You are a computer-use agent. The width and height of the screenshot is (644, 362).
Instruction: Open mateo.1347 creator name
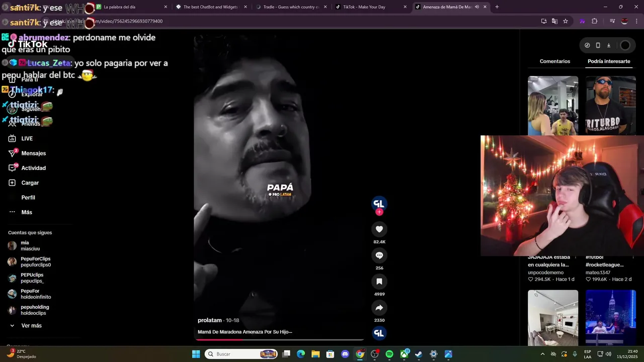[597, 273]
